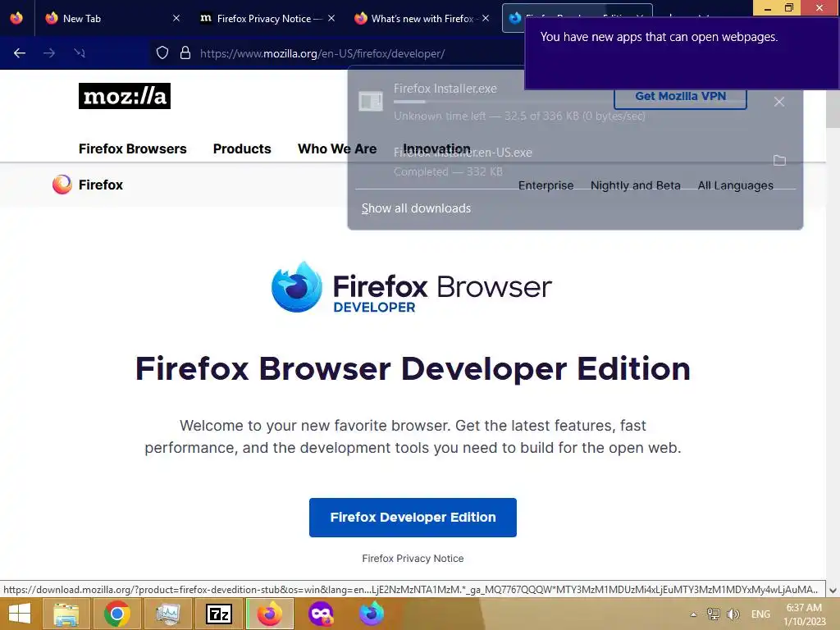Click the Firefox Browser Developer Edition heading
Screen dimensions: 840x630
click(413, 368)
